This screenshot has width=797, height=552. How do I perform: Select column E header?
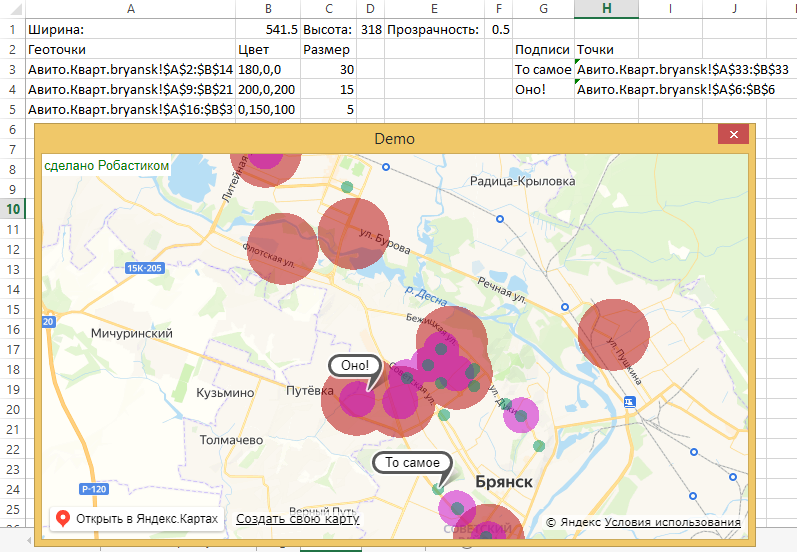(434, 9)
